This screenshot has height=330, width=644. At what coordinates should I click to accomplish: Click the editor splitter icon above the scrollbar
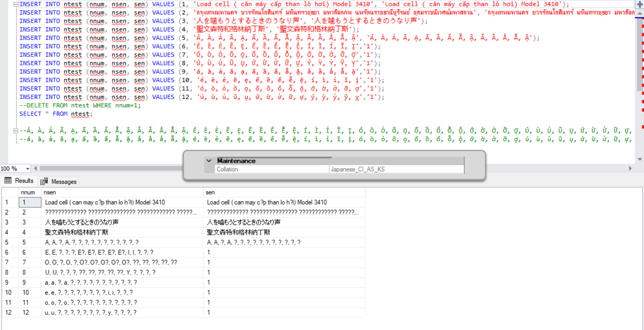(640, 4)
